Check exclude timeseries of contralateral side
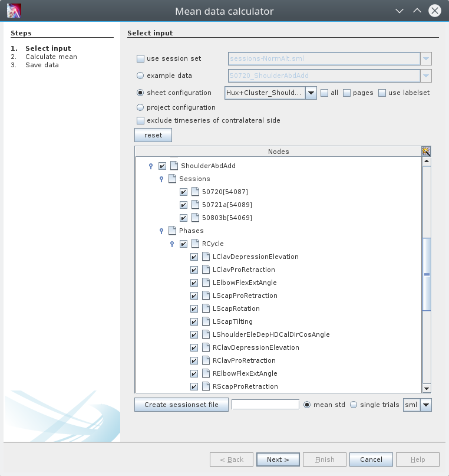This screenshot has height=476, width=449. coord(140,120)
